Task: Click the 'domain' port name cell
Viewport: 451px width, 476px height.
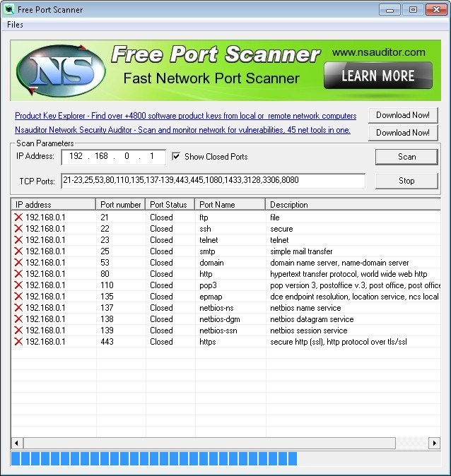Action: click(x=211, y=262)
